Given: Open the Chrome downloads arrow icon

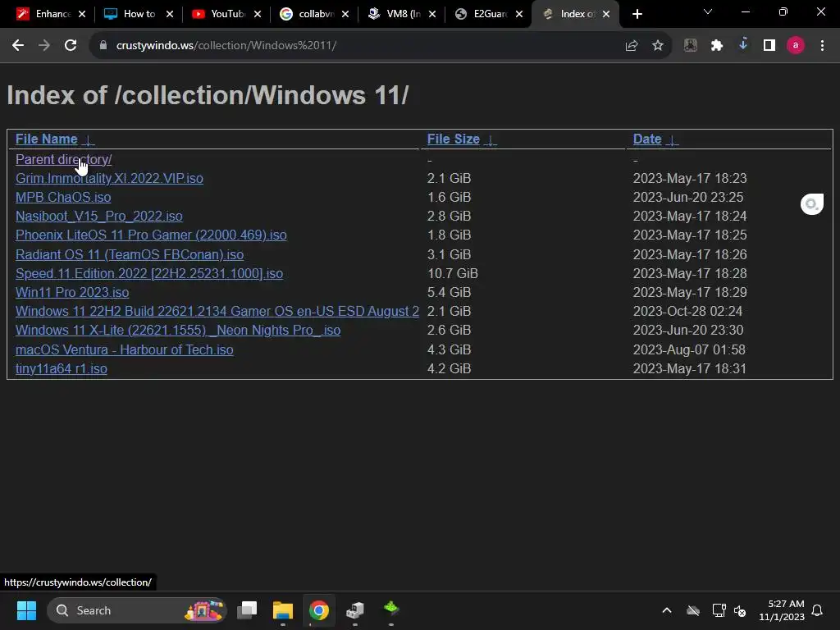Looking at the screenshot, I should point(742,44).
